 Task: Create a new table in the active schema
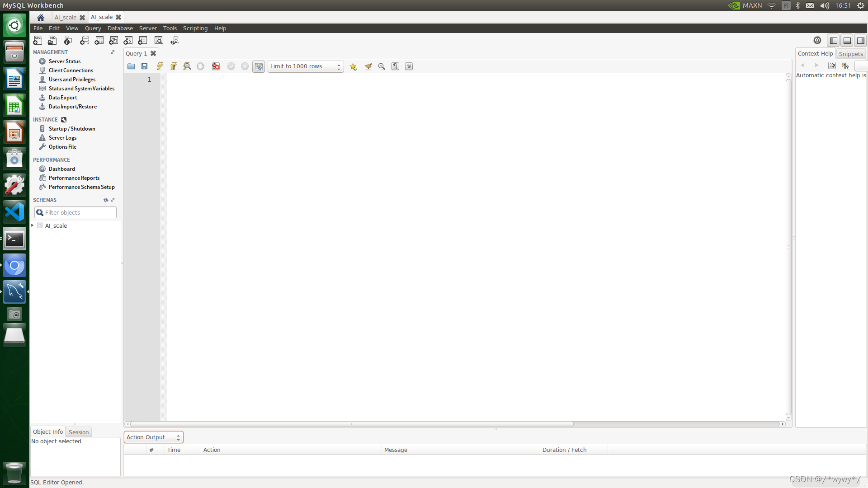[99, 40]
